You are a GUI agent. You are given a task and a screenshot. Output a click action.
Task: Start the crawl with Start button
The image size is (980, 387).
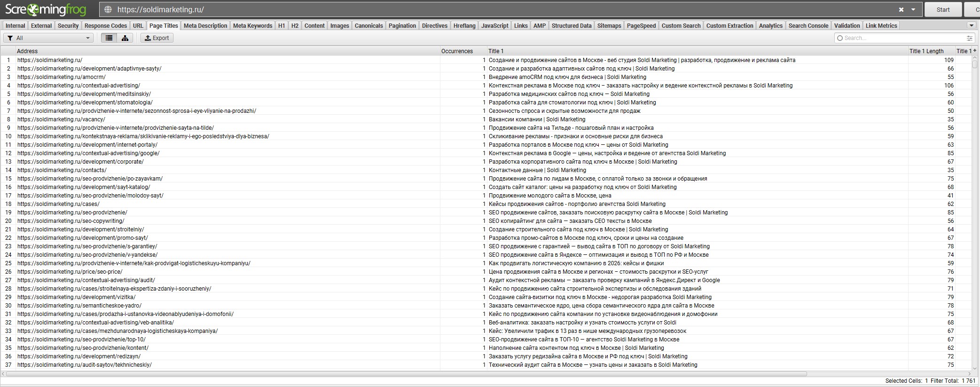pyautogui.click(x=943, y=9)
